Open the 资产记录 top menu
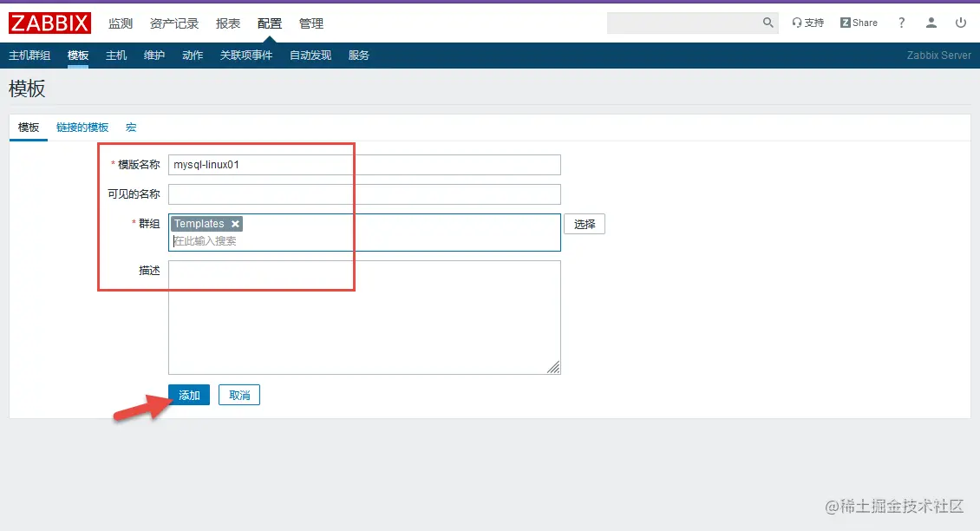Image resolution: width=980 pixels, height=531 pixels. coord(174,23)
